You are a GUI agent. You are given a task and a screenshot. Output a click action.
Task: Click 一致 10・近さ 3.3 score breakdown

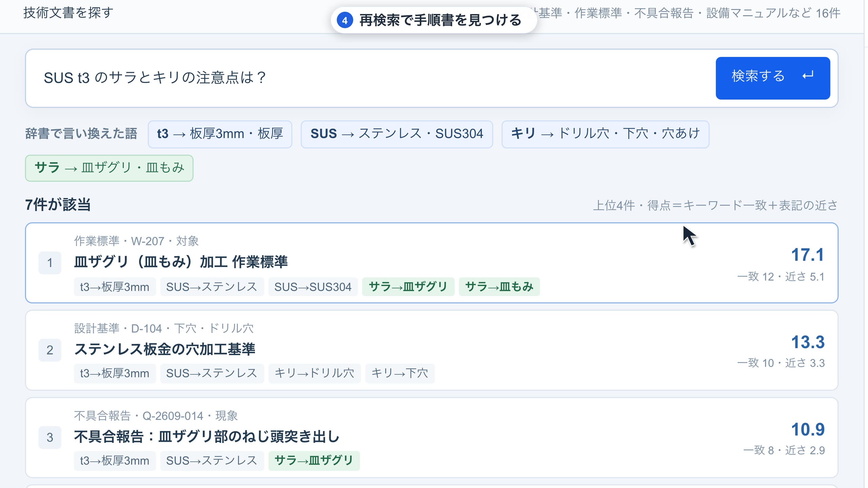tap(781, 363)
